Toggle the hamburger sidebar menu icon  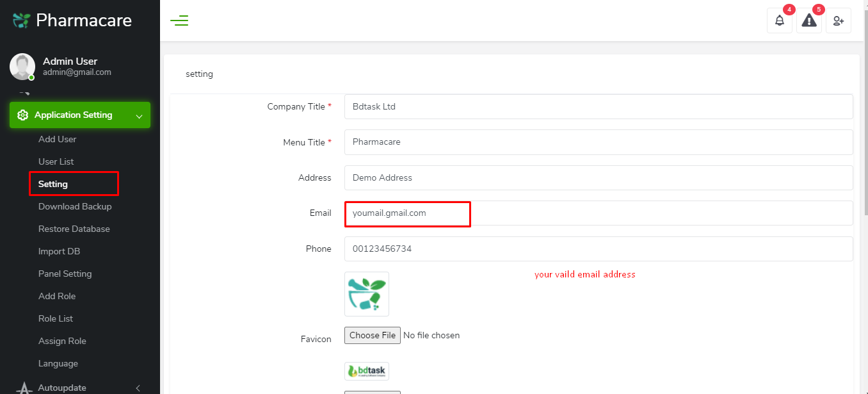[x=179, y=21]
